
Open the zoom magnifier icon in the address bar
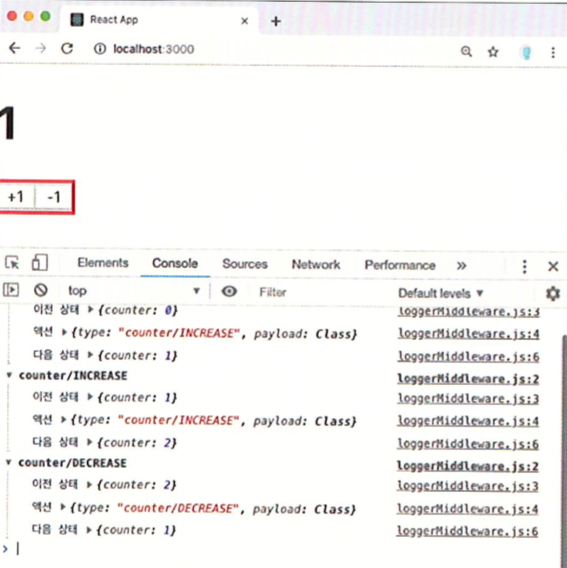click(466, 51)
